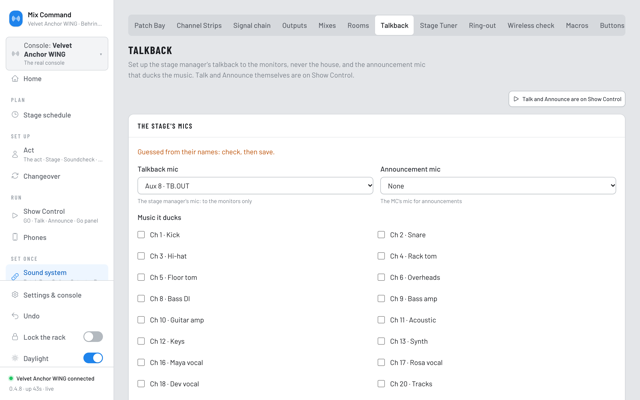Go to the Rooms tab
Image resolution: width=640 pixels, height=400 pixels.
tap(358, 25)
